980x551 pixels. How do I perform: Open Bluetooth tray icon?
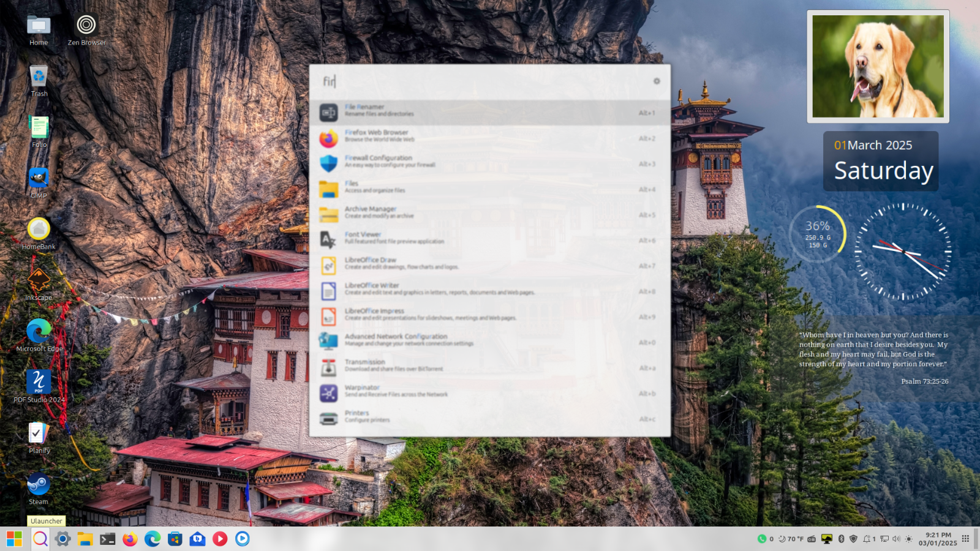tap(842, 539)
